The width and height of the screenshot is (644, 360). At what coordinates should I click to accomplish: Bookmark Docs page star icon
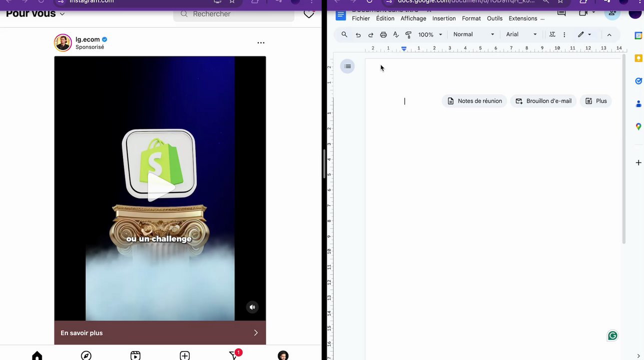(561, 1)
